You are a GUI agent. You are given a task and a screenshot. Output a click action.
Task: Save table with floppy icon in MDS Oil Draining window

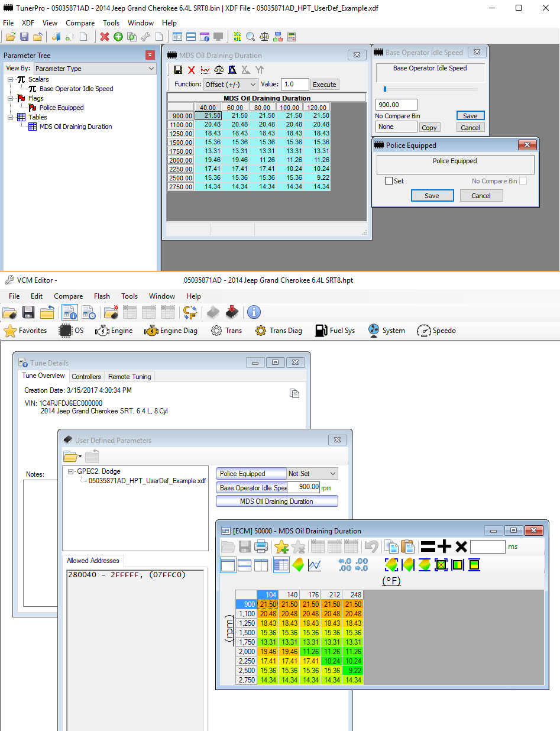click(x=178, y=70)
